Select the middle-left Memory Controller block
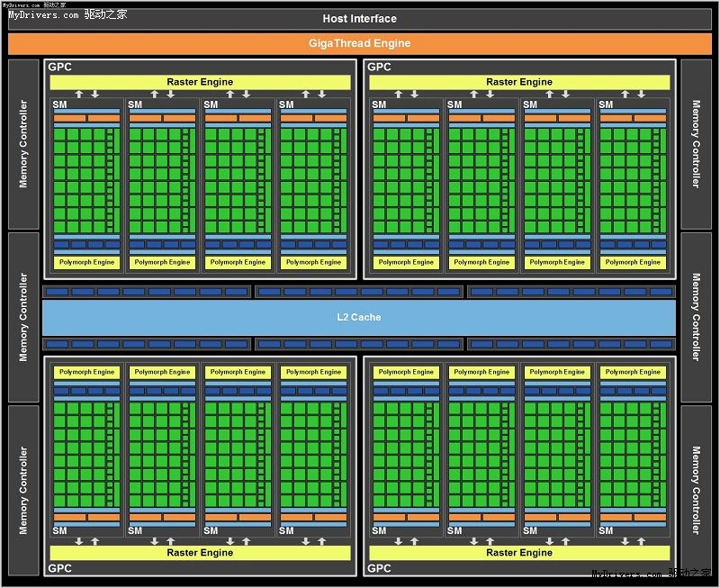The height and width of the screenshot is (588, 720). point(23,317)
